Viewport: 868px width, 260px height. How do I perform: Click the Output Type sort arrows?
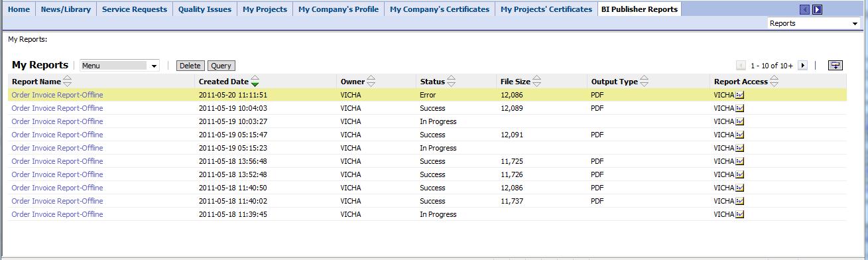coord(644,82)
